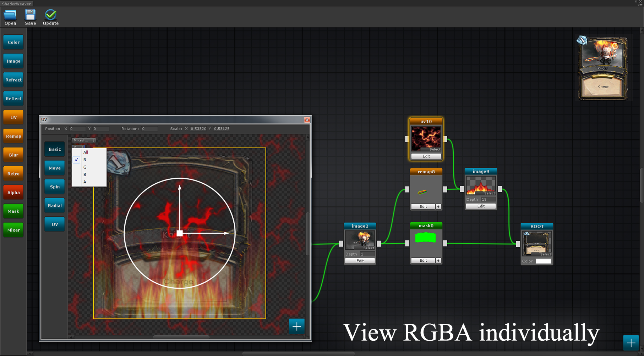The width and height of the screenshot is (644, 356).
Task: Click plus button on remap8 node
Action: (x=438, y=206)
